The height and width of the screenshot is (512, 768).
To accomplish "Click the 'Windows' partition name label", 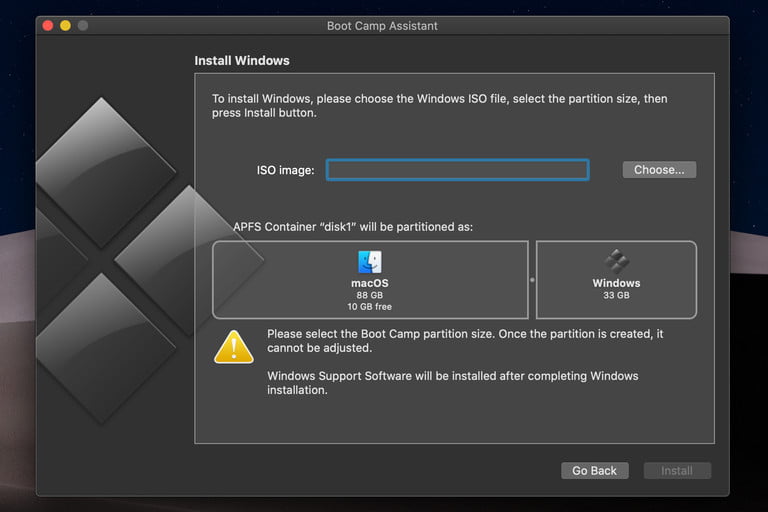I will pos(616,283).
